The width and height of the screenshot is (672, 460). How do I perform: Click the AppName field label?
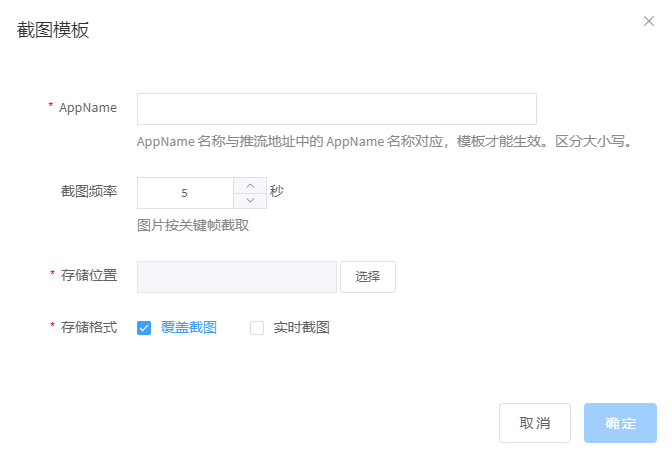coord(88,108)
